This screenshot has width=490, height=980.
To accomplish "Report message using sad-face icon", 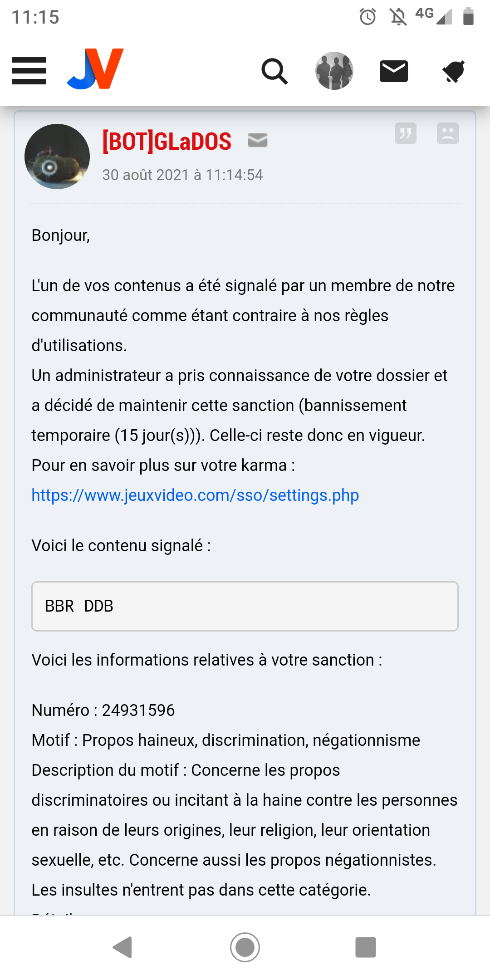I will [x=447, y=133].
